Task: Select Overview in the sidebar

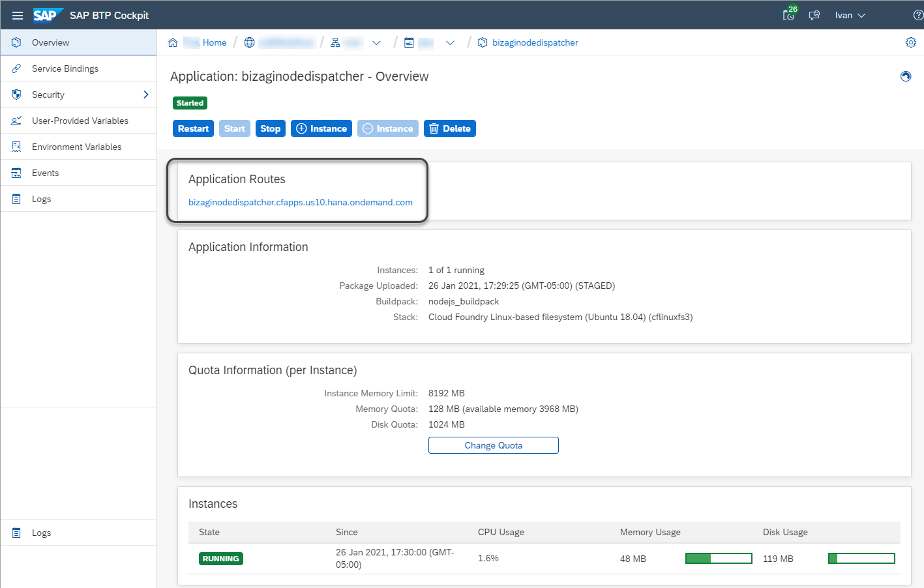Action: coord(78,42)
